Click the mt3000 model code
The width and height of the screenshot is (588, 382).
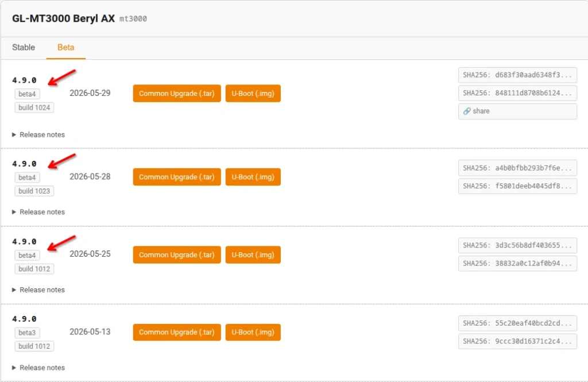[x=133, y=19]
